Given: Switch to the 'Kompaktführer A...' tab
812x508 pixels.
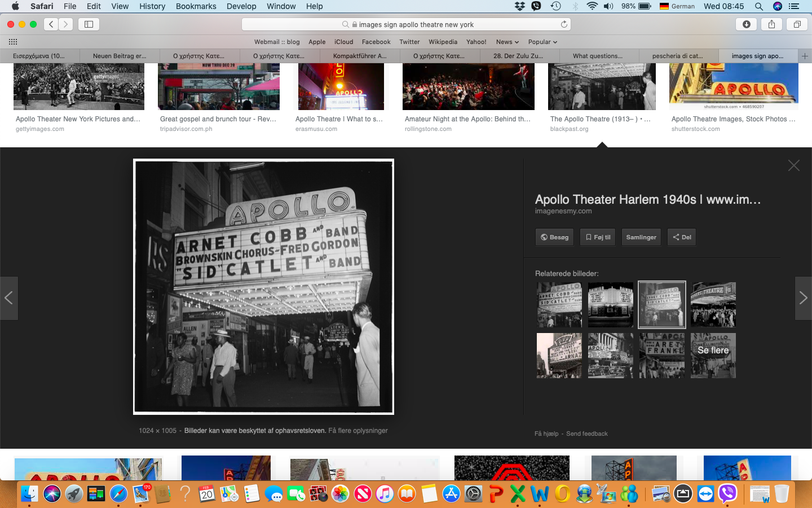Looking at the screenshot, I should coord(360,56).
